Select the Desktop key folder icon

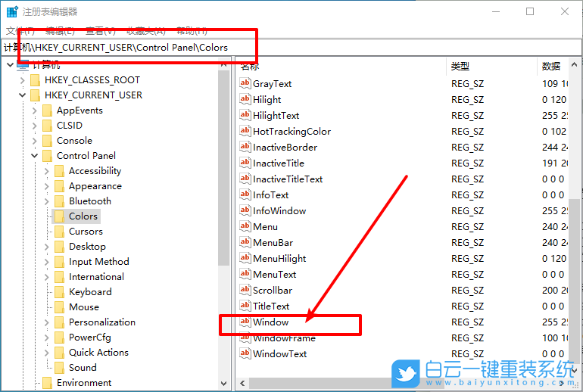coord(59,247)
